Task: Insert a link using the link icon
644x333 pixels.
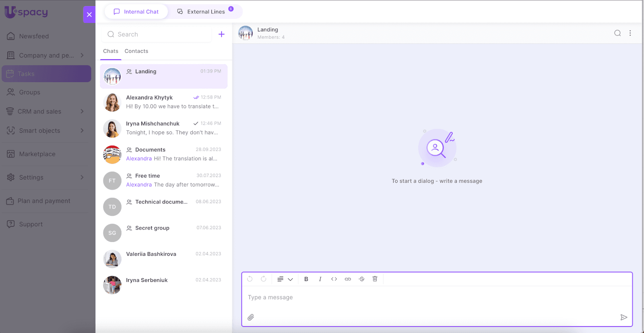Action: tap(348, 279)
